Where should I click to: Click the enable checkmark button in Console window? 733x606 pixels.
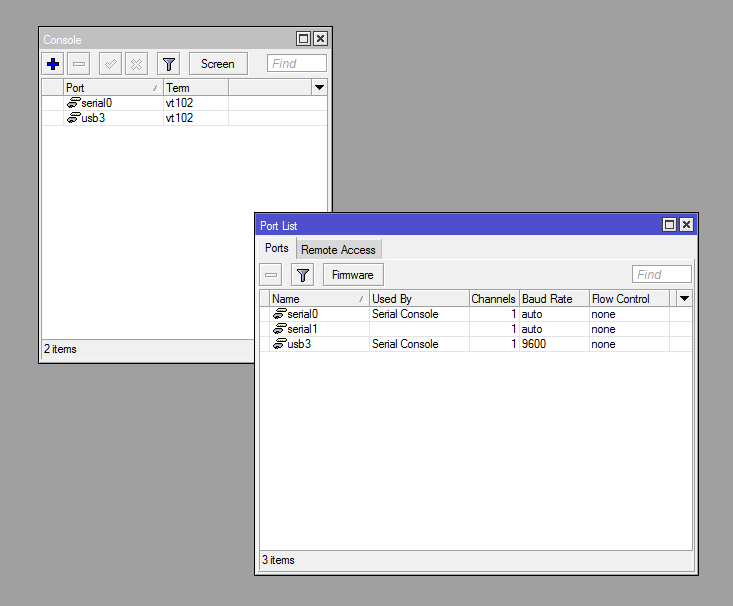(x=110, y=64)
